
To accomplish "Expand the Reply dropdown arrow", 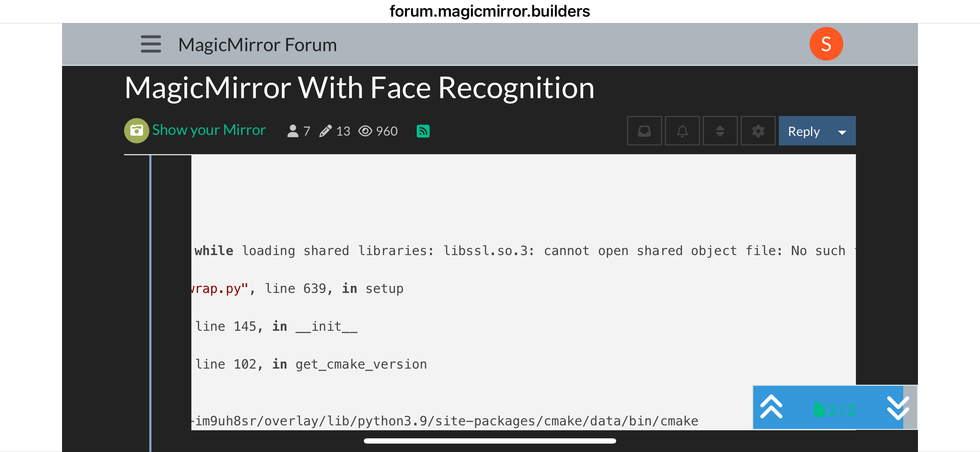I will (842, 132).
